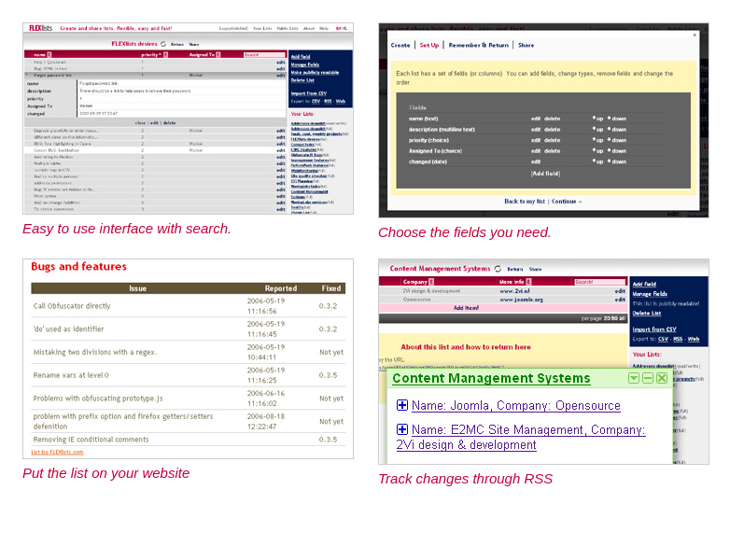Click edit for the name (text) field
730x560 pixels.
point(536,119)
